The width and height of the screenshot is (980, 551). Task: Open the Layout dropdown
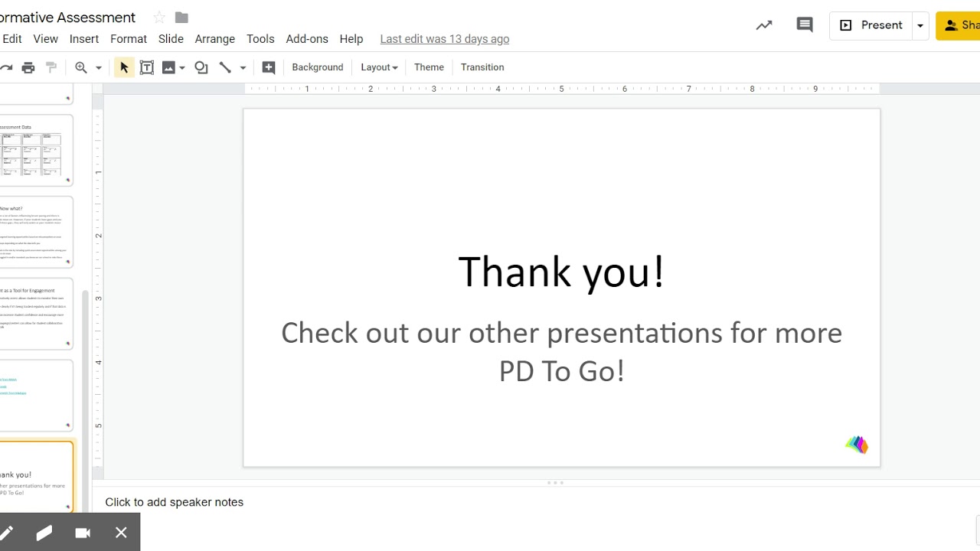pyautogui.click(x=379, y=67)
